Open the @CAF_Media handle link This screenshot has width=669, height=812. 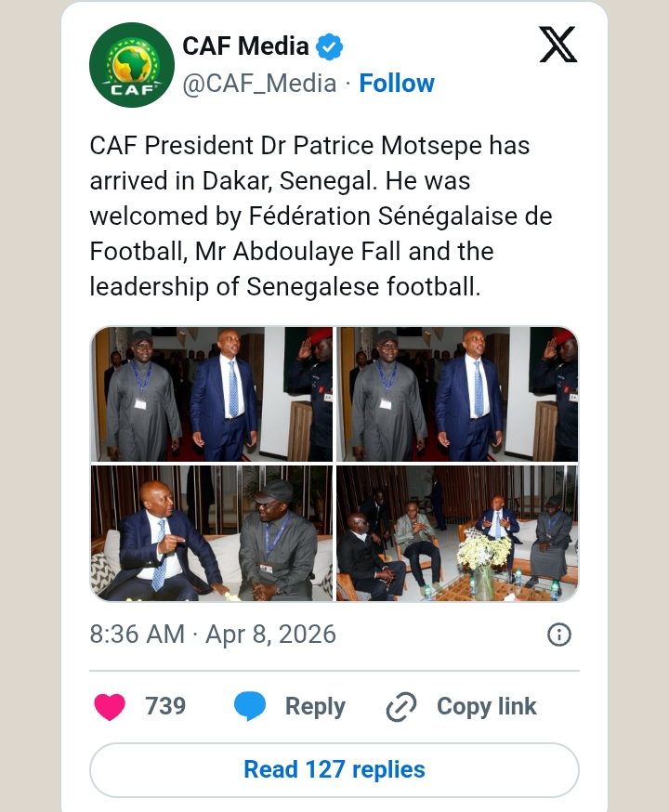[259, 84]
